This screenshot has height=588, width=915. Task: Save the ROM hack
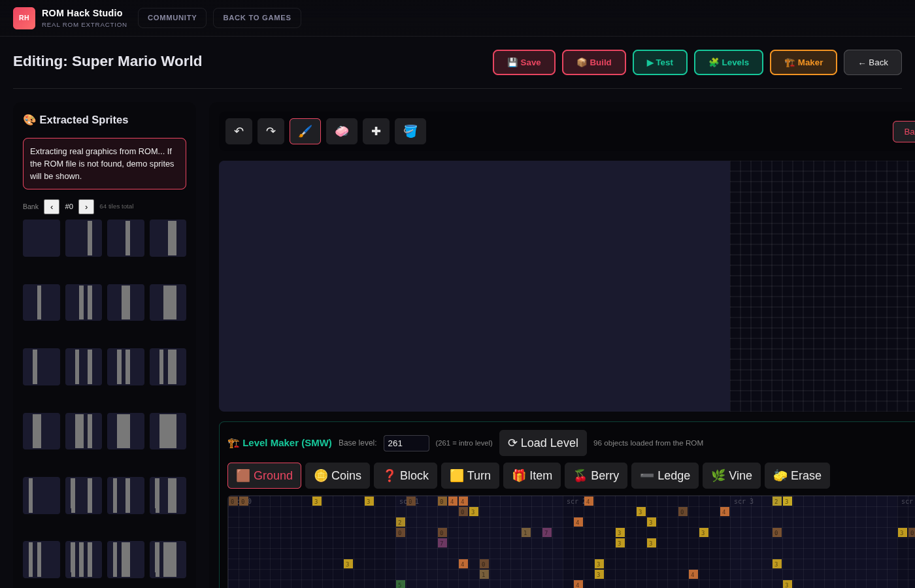(524, 63)
